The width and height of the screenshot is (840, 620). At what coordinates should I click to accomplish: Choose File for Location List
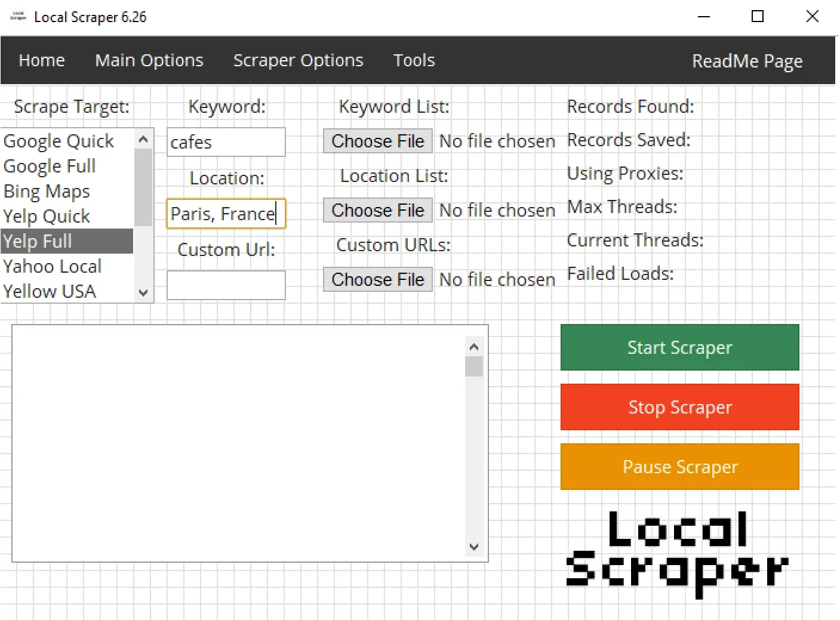[378, 211]
